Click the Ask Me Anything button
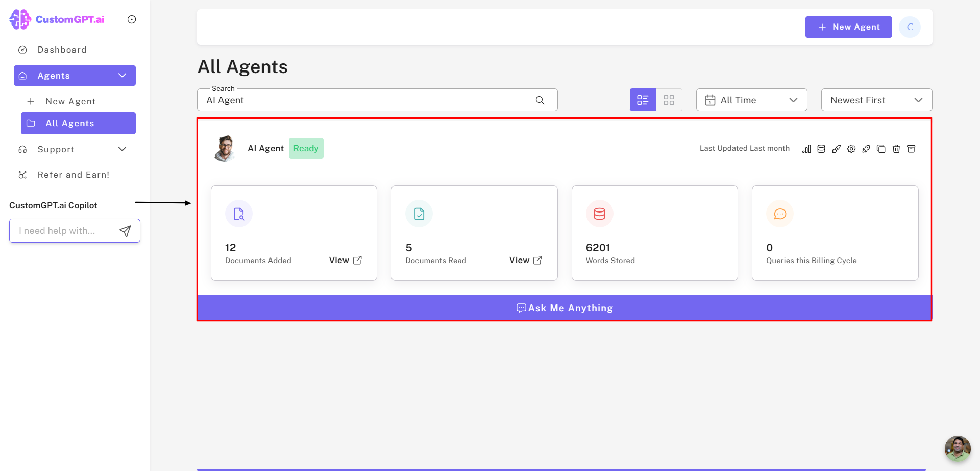980x471 pixels. coord(565,308)
